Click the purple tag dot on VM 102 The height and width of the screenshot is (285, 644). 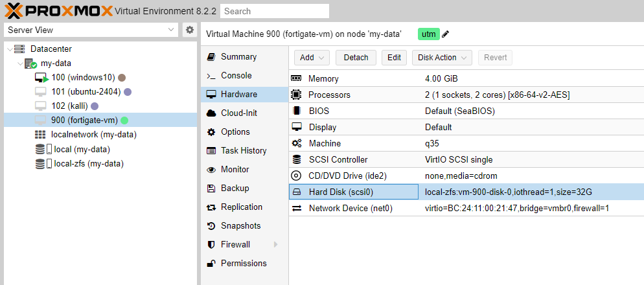[x=95, y=106]
